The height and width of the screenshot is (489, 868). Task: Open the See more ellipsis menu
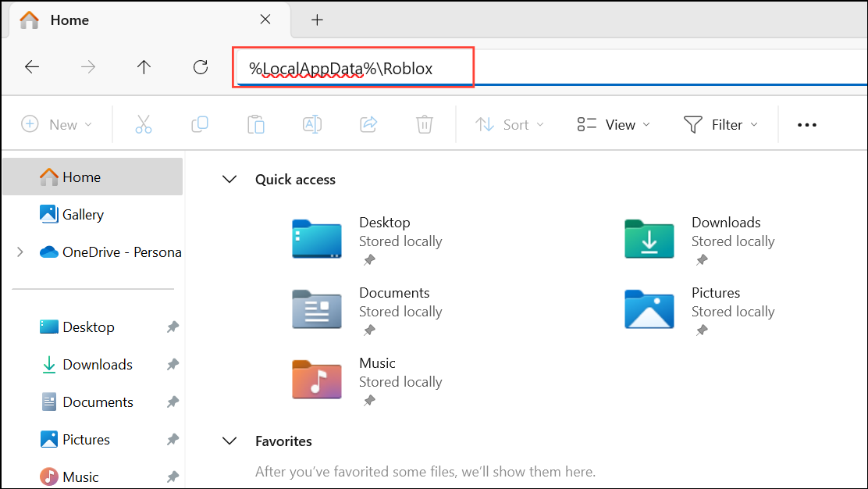coord(807,125)
